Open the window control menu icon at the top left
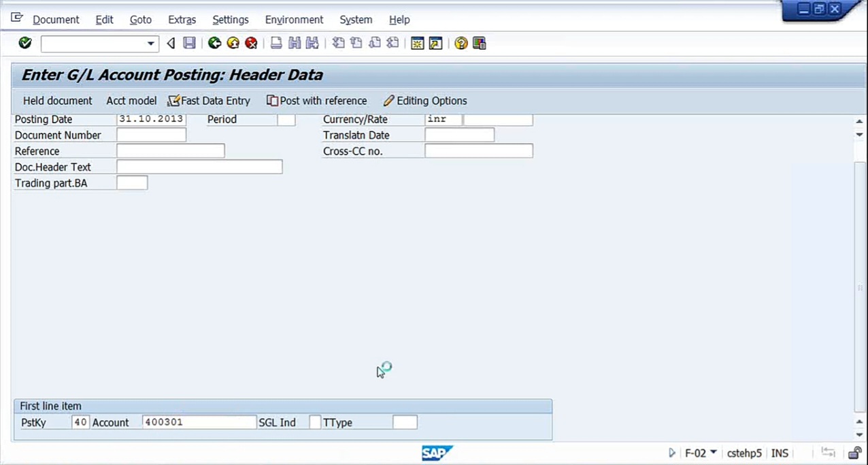Image resolution: width=868 pixels, height=465 pixels. [x=17, y=18]
